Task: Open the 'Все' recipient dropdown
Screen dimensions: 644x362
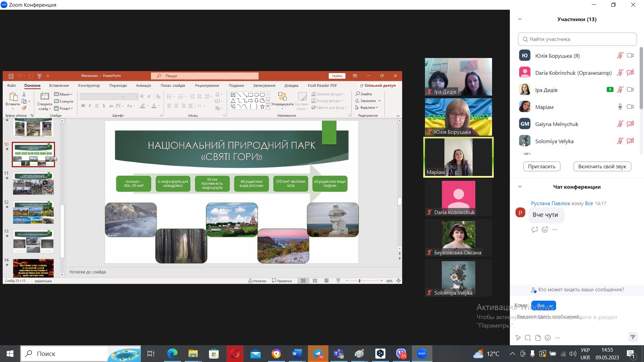Action: [543, 305]
